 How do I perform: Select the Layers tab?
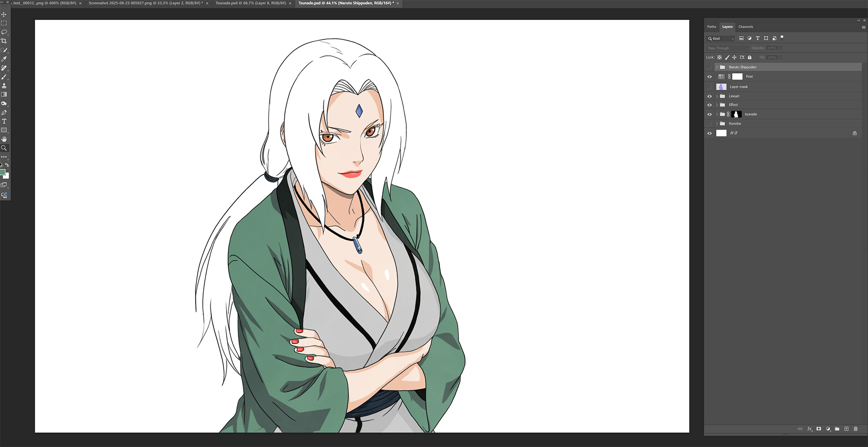point(727,27)
